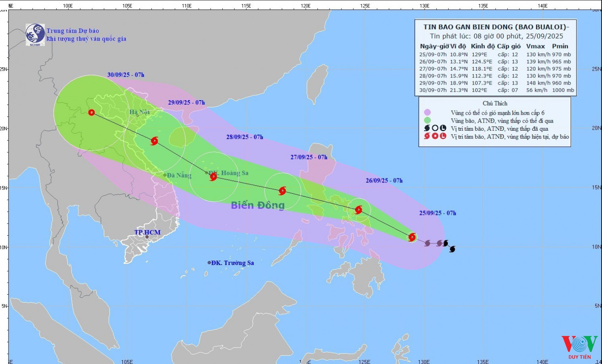This screenshot has width=602, height=364.
Task: Click the NCHMF logo in the top-left
Action: (35, 34)
